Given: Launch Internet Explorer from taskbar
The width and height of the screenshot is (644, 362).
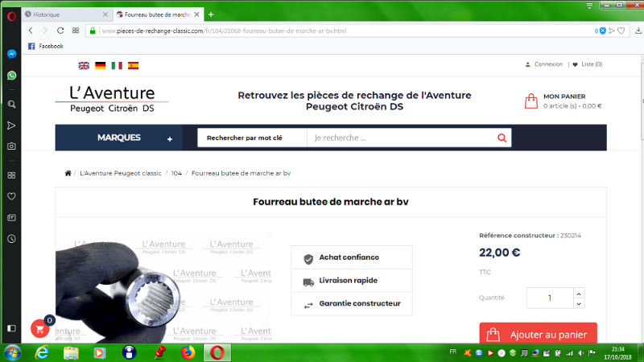Looking at the screenshot, I should (x=42, y=352).
